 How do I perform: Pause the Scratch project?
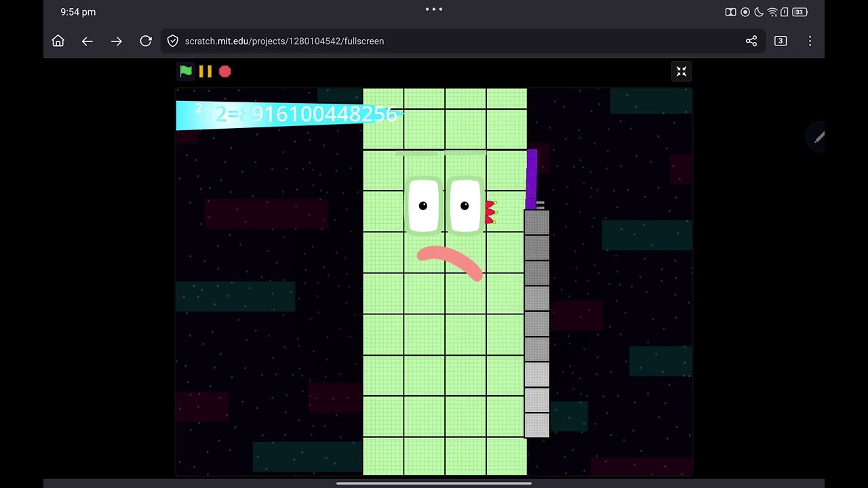click(x=205, y=71)
